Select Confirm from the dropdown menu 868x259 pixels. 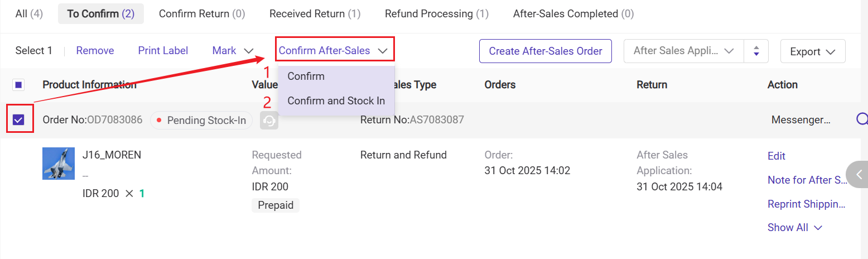306,76
